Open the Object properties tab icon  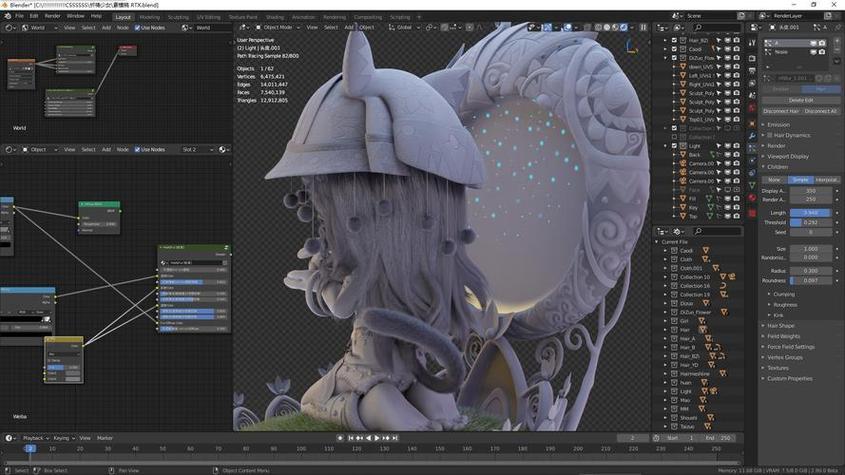[752, 123]
